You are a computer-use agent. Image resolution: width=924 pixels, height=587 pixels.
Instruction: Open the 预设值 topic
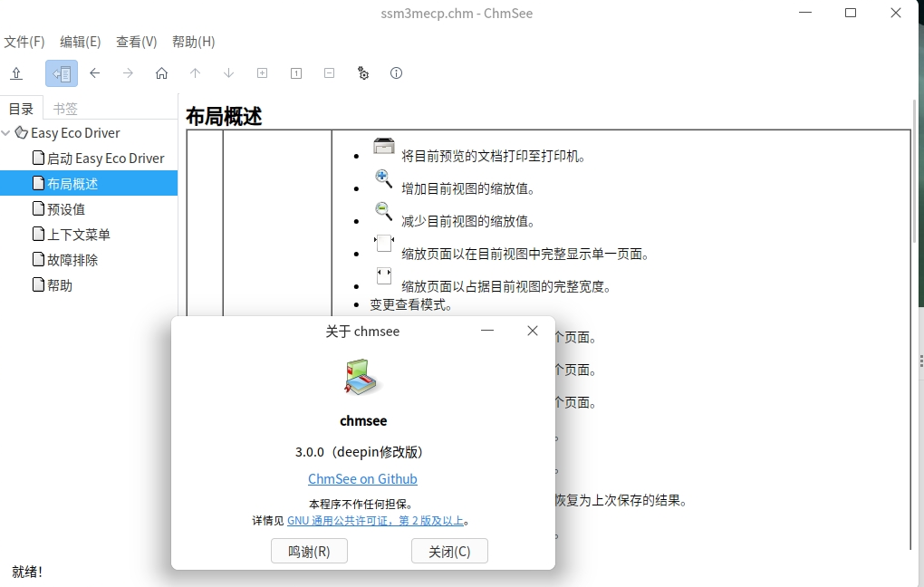pyautogui.click(x=59, y=209)
